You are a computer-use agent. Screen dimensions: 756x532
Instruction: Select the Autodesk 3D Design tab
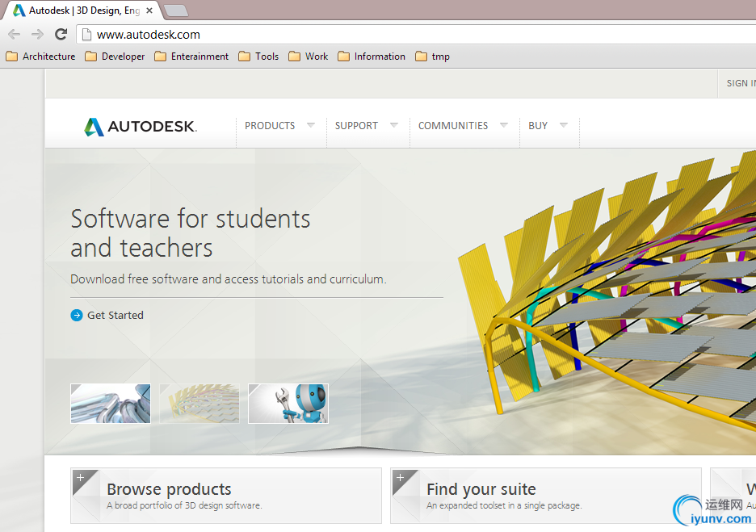point(82,10)
